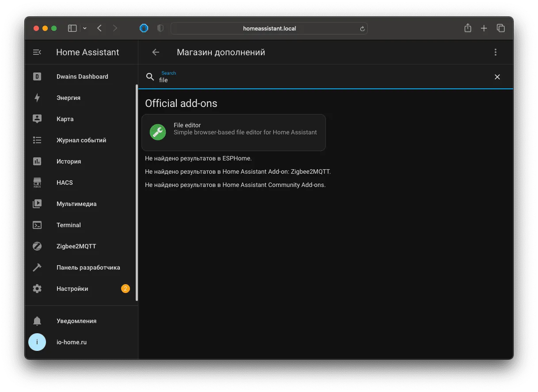Viewport: 538px width, 392px height.
Task: Click Safari forward navigation arrow
Action: click(115, 28)
